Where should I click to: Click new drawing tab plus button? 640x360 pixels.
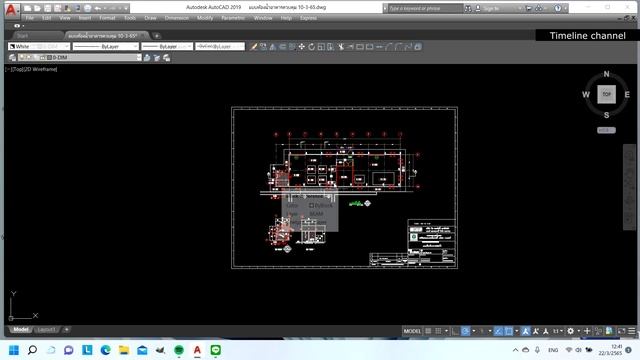click(x=157, y=36)
